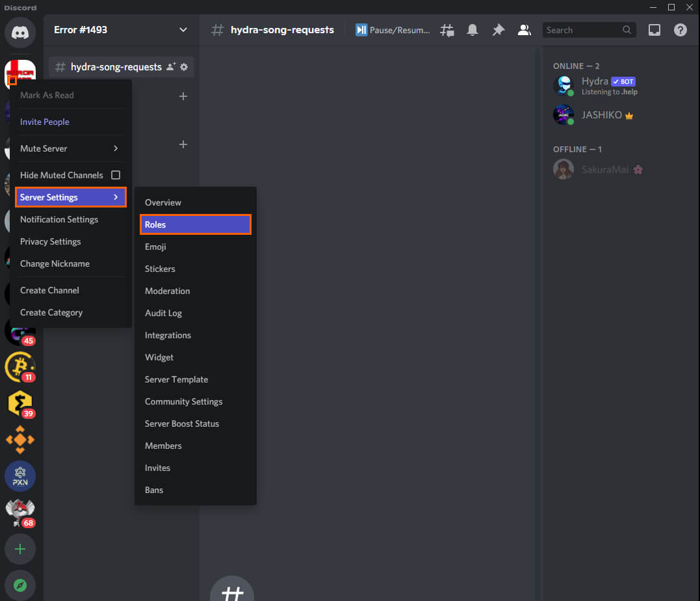
Task: Select the hydra-song-requests channel in list
Action: (x=122, y=67)
